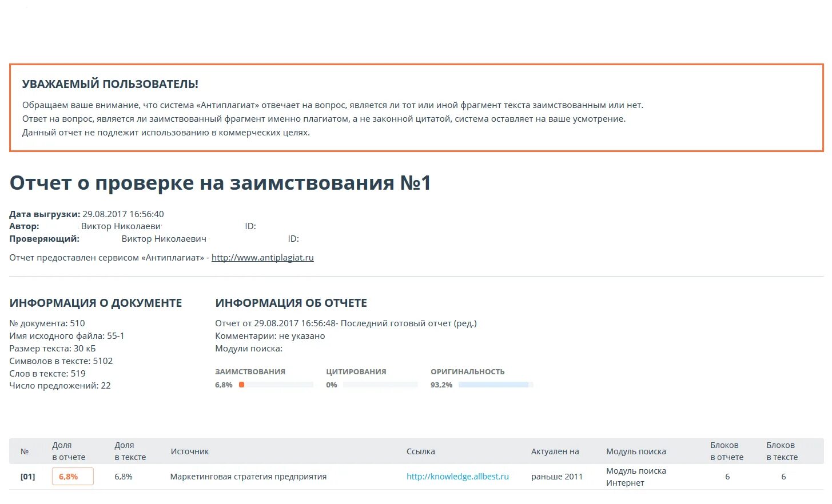Image resolution: width=832 pixels, height=504 pixels.
Task: Click the 'раньше 2011' date cell
Action: click(557, 477)
